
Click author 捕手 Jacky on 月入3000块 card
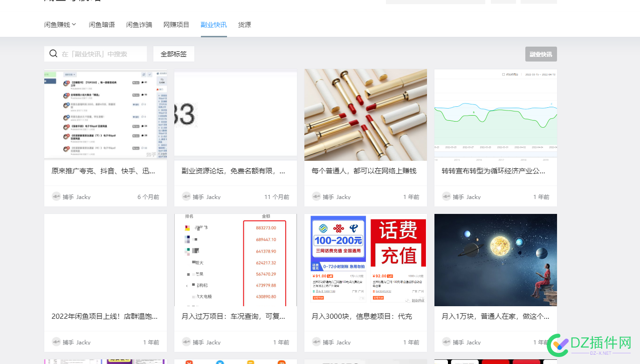pyautogui.click(x=337, y=343)
